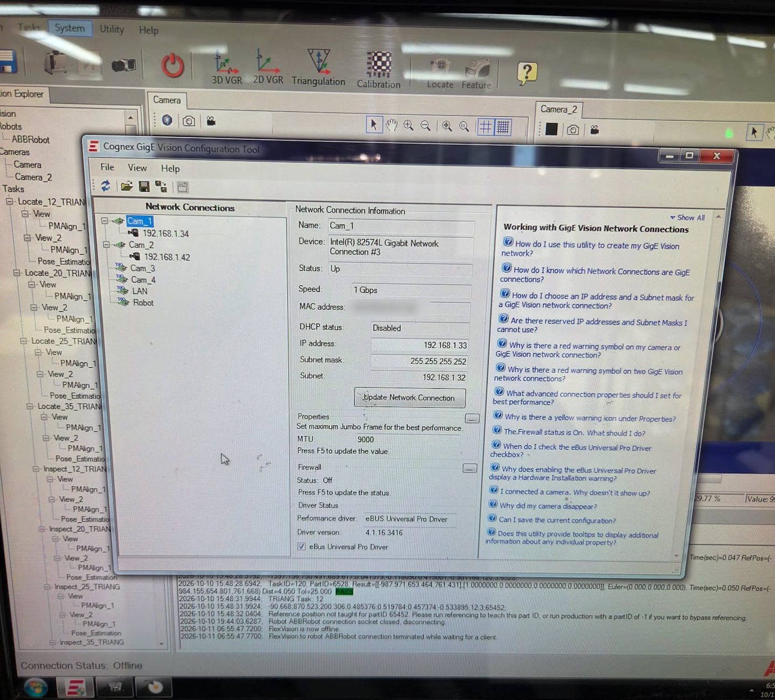Click the open folder icon in GigE toolbar

pyautogui.click(x=127, y=187)
